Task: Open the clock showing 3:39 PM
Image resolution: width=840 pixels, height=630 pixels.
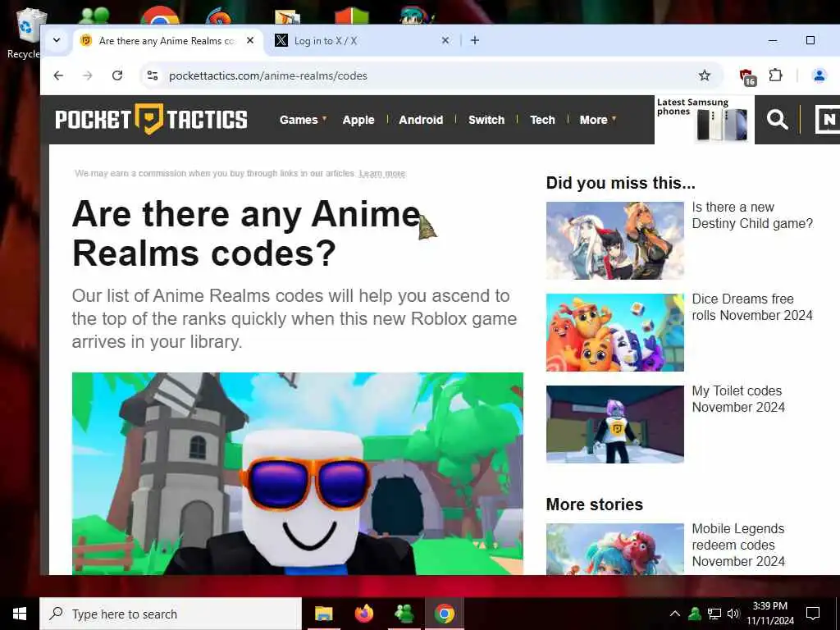Action: point(770,614)
